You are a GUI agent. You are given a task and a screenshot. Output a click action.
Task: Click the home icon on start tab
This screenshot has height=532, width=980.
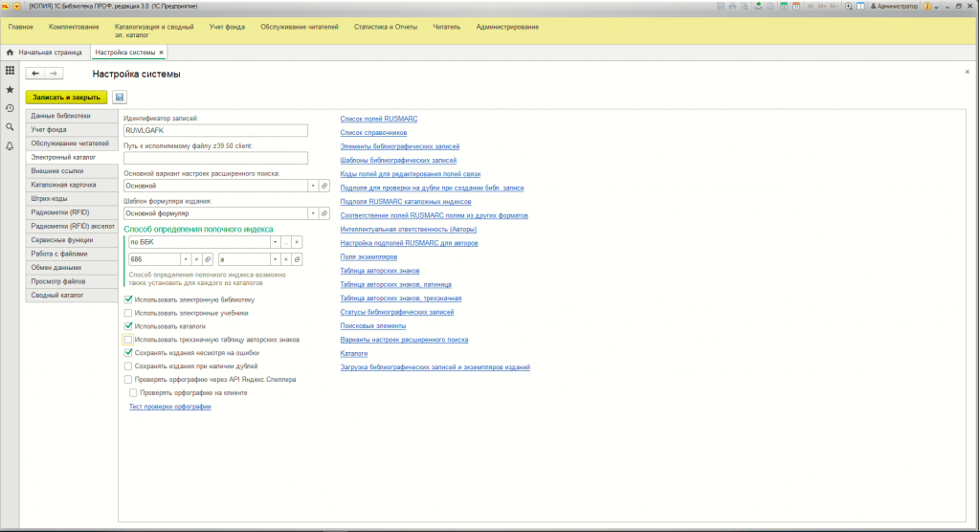(10, 53)
